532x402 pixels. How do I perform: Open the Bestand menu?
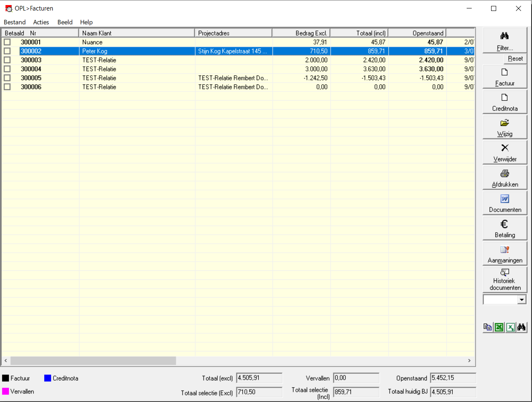click(15, 22)
